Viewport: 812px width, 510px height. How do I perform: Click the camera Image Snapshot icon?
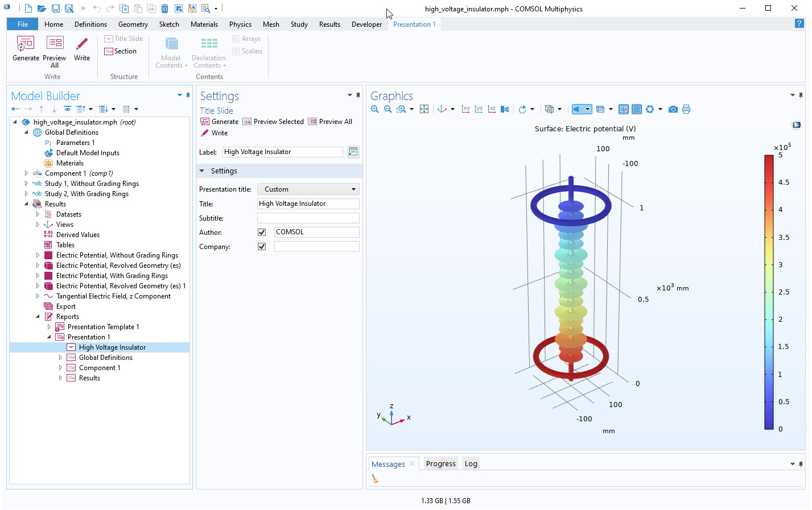click(x=673, y=109)
